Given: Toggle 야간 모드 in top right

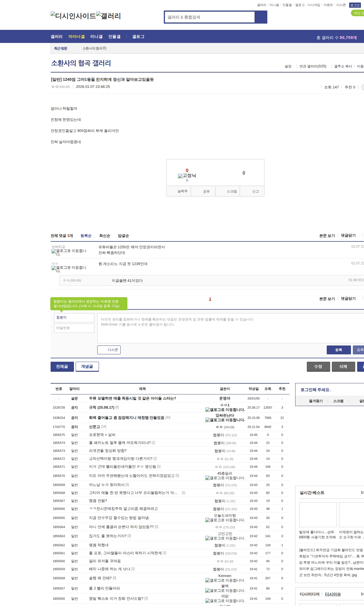Looking at the screenshot, I should (x=358, y=13).
